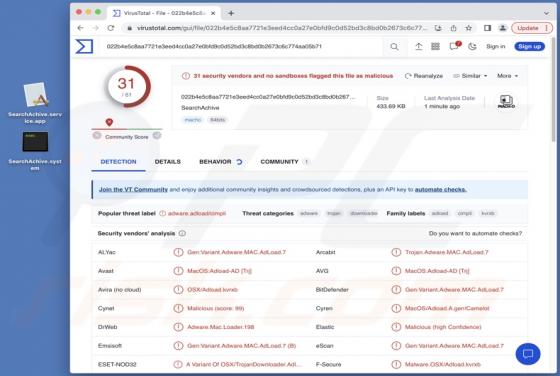Click the Arcabit detection alert icon
This screenshot has height=376, width=560.
(396, 252)
